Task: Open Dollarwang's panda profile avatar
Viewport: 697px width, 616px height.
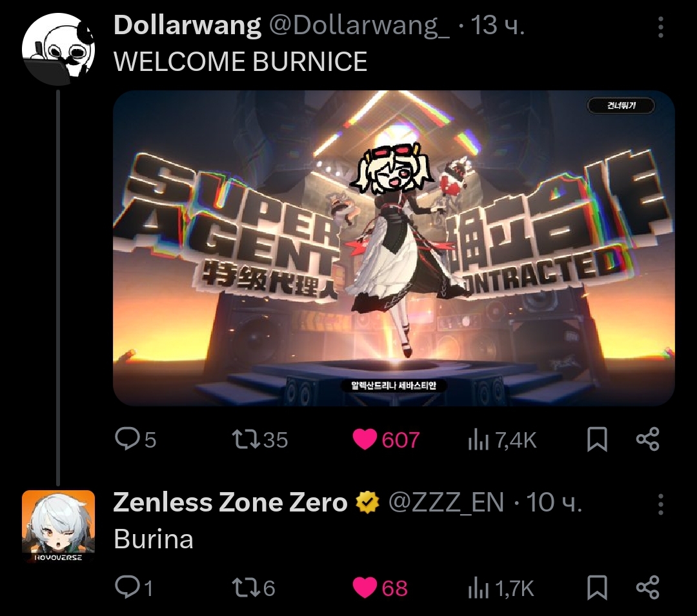Action: pyautogui.click(x=58, y=49)
